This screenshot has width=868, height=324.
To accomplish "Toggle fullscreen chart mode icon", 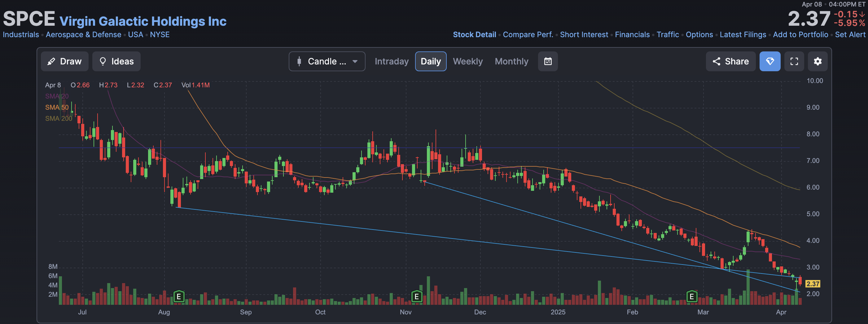I will tap(794, 61).
